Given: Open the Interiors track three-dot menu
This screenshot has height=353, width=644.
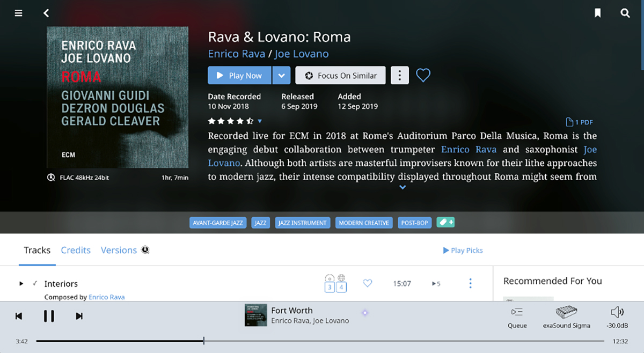Looking at the screenshot, I should 470,283.
